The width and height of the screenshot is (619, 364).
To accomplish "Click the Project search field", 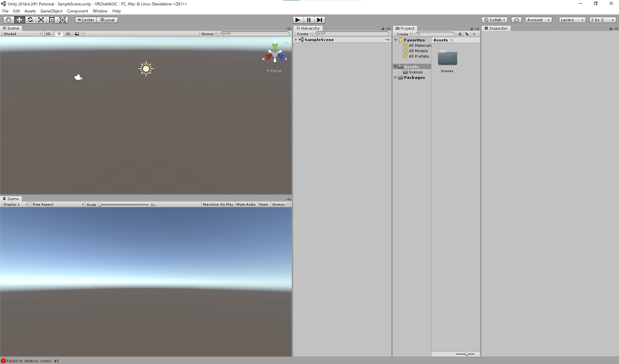I will (435, 34).
